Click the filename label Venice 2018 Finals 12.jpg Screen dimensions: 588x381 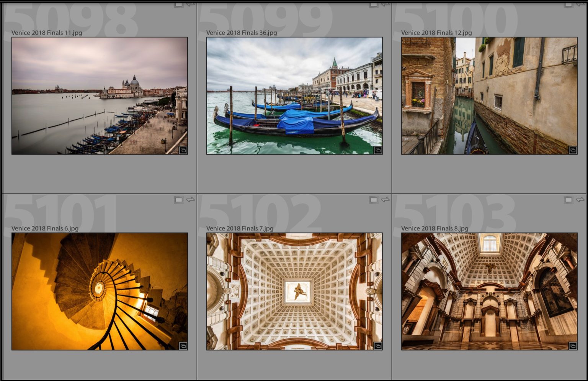coord(436,33)
